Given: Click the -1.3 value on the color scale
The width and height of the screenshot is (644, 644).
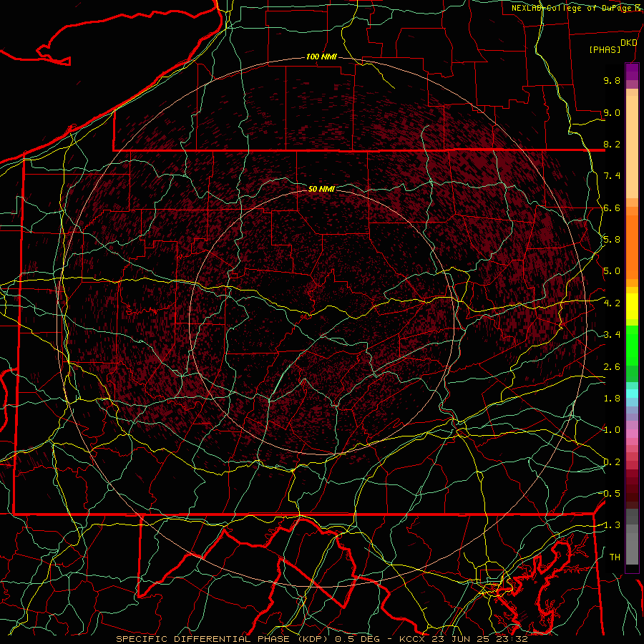Looking at the screenshot, I should pyautogui.click(x=610, y=525).
